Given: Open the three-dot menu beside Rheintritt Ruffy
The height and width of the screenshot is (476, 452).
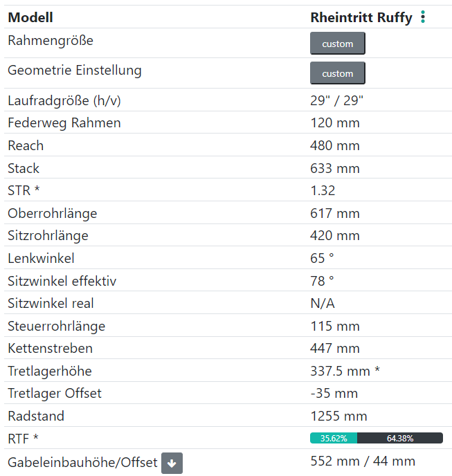Looking at the screenshot, I should point(423,17).
